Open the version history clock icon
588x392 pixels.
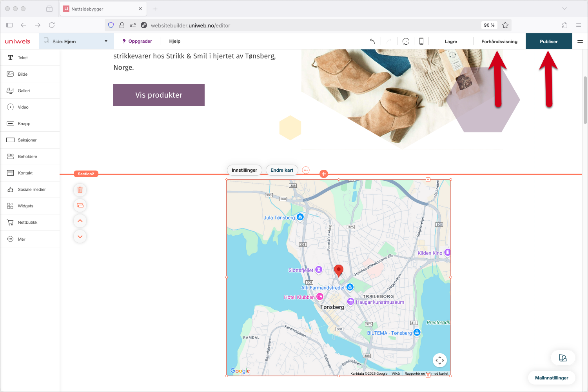click(x=406, y=41)
